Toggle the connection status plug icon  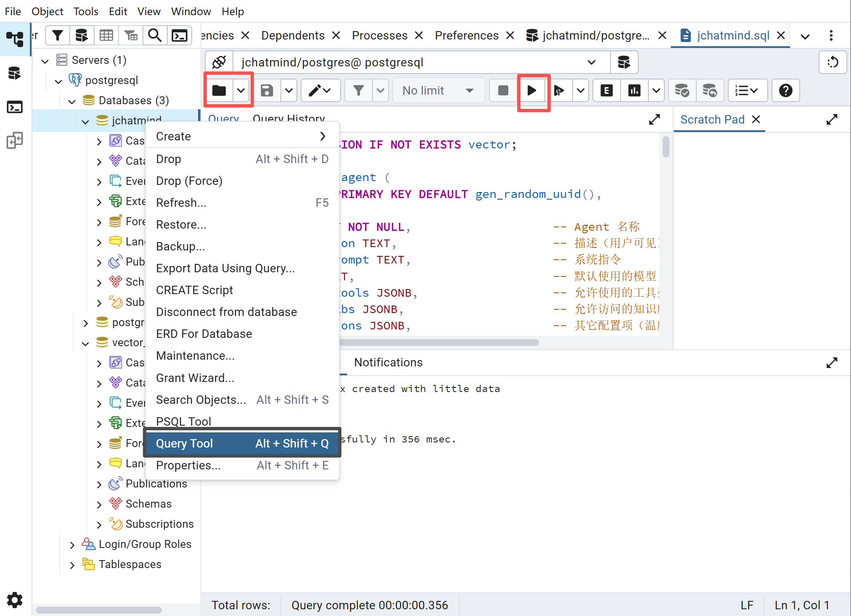click(x=219, y=62)
